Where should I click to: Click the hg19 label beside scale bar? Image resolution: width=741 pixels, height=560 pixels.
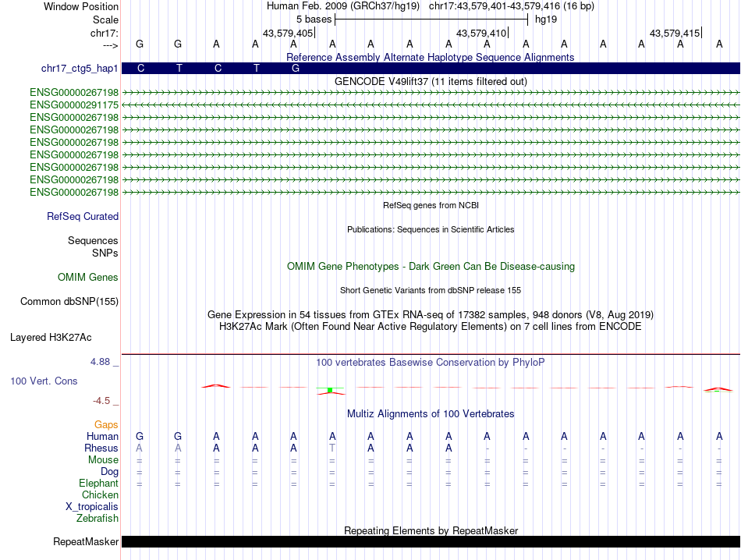point(546,19)
